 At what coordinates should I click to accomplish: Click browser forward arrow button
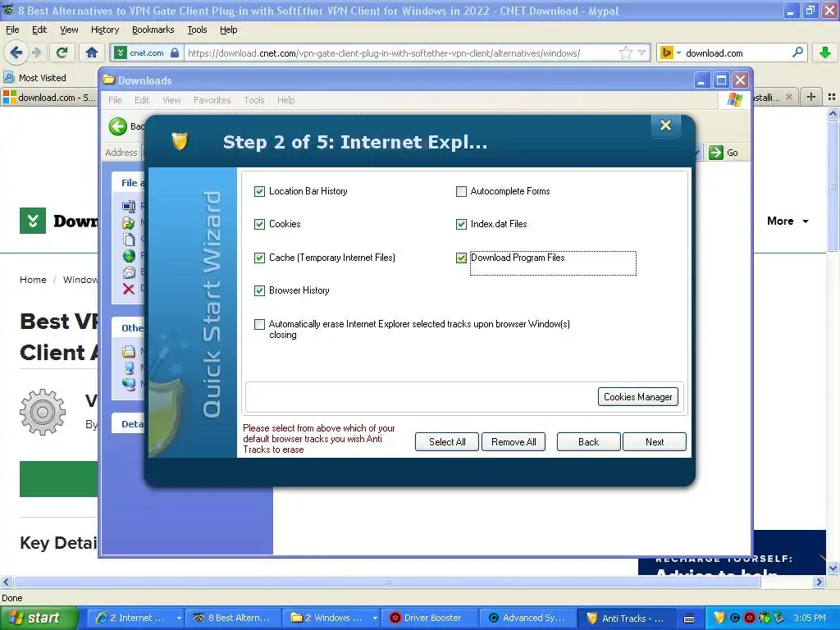tap(36, 52)
